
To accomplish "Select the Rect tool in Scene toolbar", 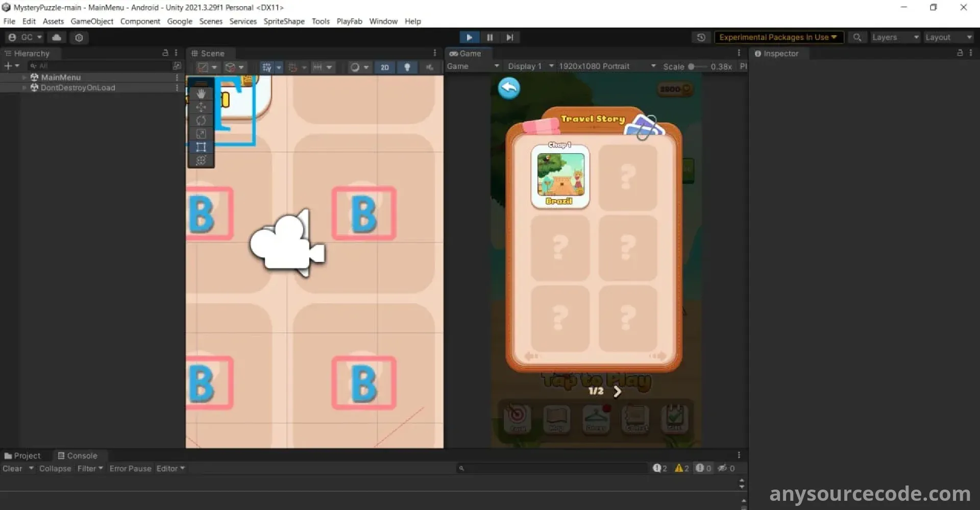I will tap(201, 148).
